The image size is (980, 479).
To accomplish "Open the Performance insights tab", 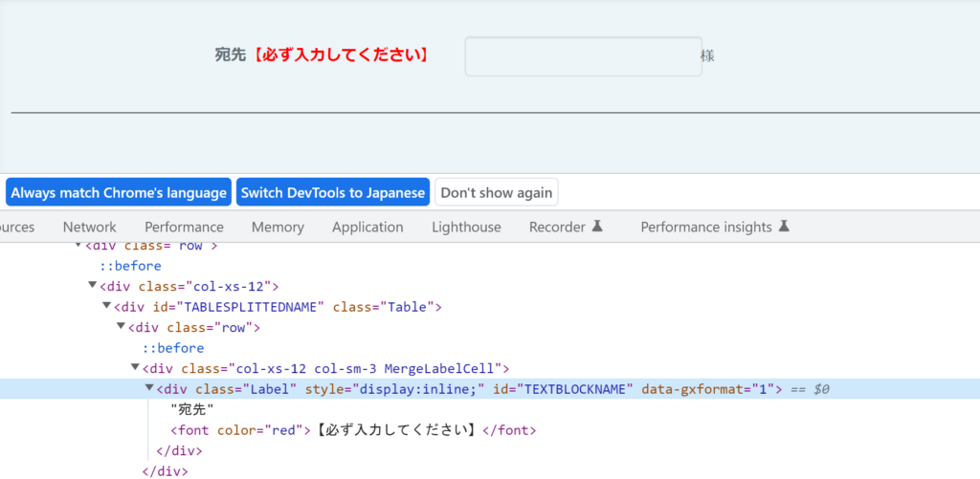I will tap(715, 227).
